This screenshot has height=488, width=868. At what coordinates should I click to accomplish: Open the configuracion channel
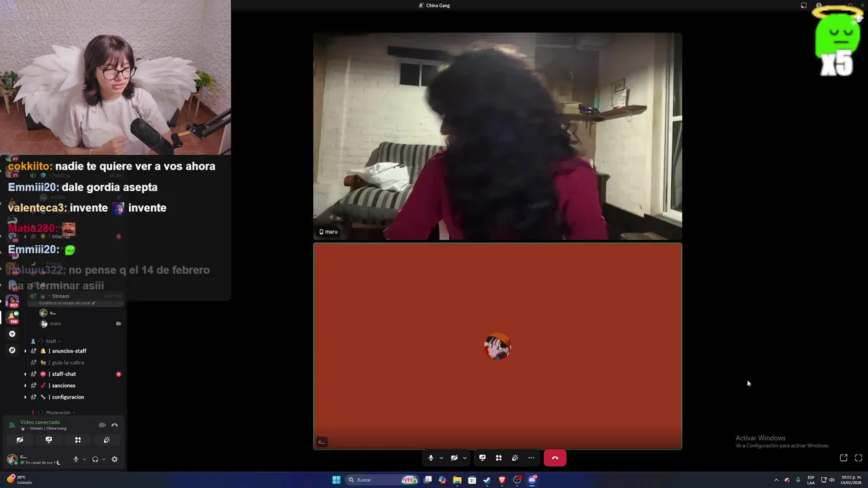pyautogui.click(x=75, y=397)
